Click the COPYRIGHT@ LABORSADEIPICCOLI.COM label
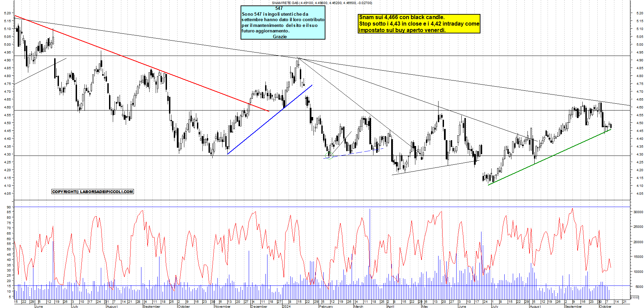This screenshot has width=644, height=308. pos(93,192)
